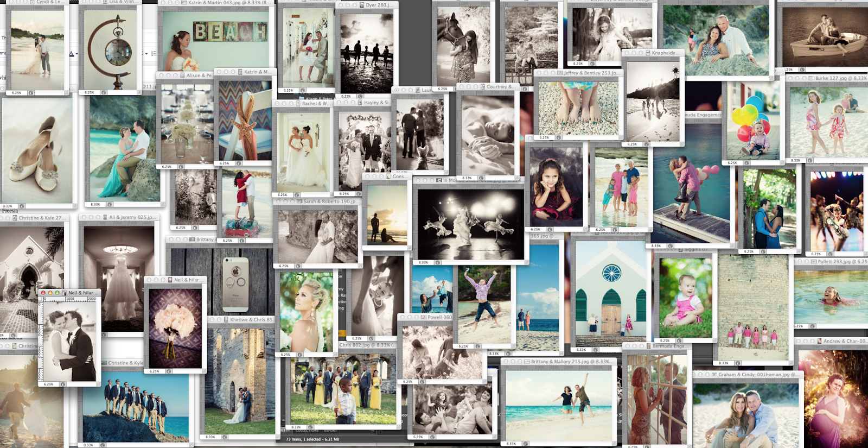The image size is (868, 448).
Task: Click status info icon in Khetiwe & Chris window
Action: [x=224, y=437]
